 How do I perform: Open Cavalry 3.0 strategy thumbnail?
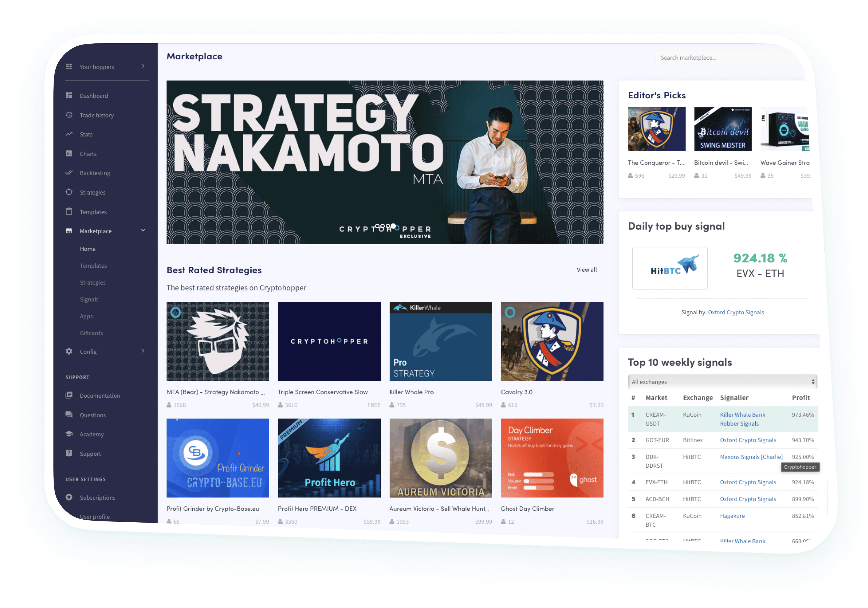552,341
